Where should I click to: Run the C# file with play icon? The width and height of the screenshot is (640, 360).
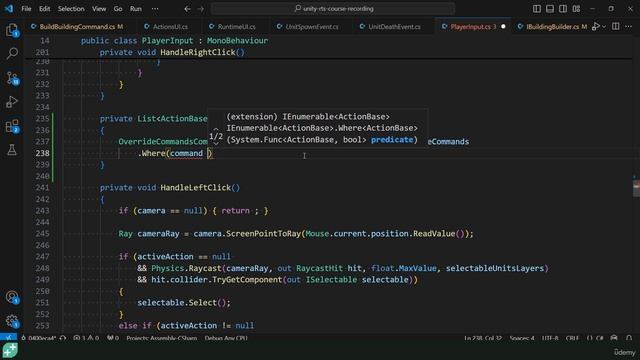coord(596,27)
